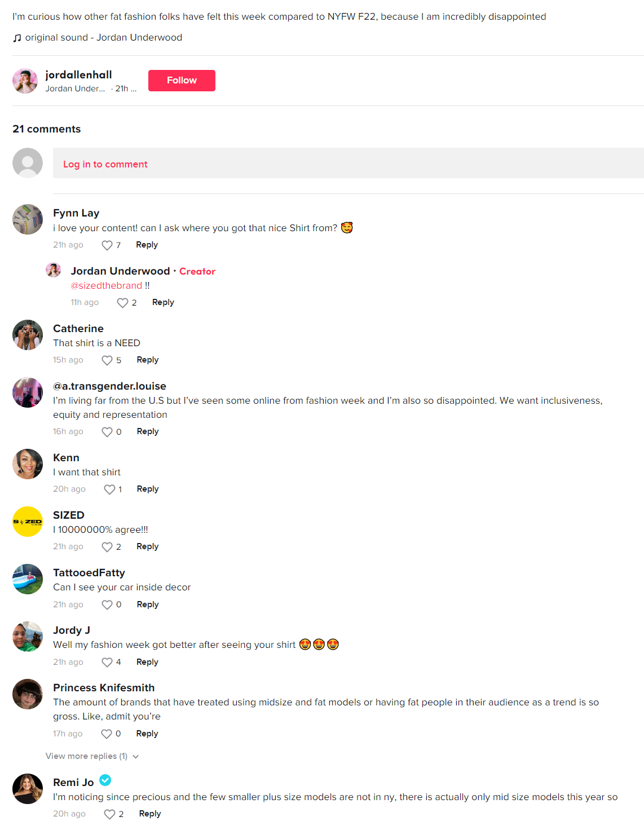This screenshot has width=644, height=830.
Task: Open SIZED's yellow profile avatar
Action: (28, 522)
